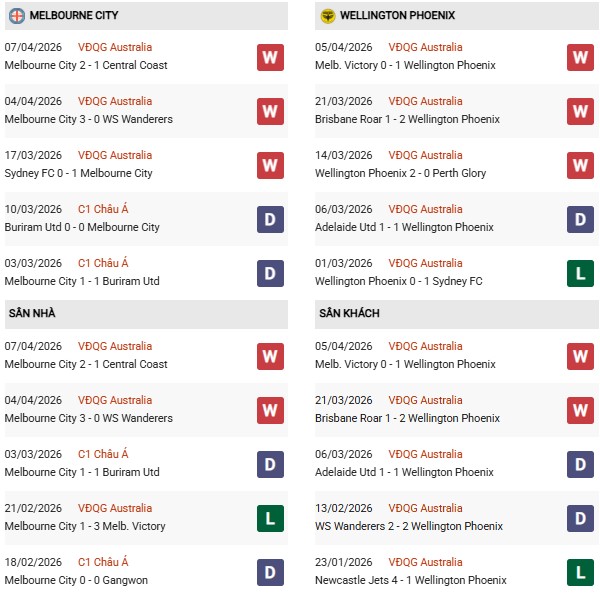
Task: Click match Melbourne City 1 - 3 Melb. Victory
Action: tap(85, 527)
